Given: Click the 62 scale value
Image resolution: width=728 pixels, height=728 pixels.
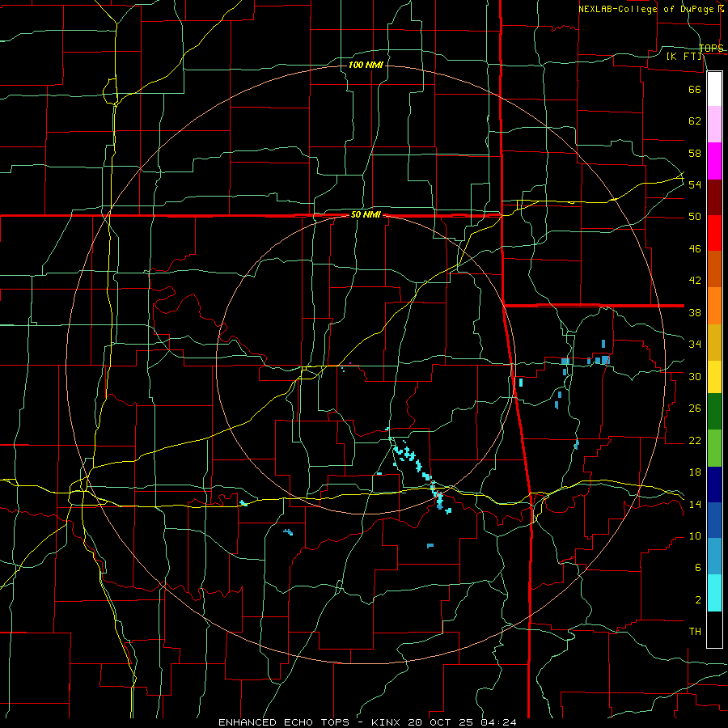Looking at the screenshot, I should 695,121.
